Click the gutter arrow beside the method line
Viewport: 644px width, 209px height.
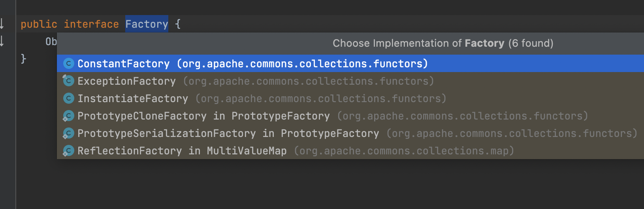2,41
